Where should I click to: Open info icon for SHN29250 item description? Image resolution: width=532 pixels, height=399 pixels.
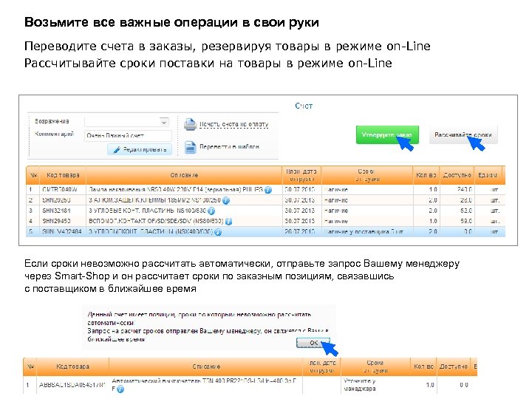click(x=226, y=200)
